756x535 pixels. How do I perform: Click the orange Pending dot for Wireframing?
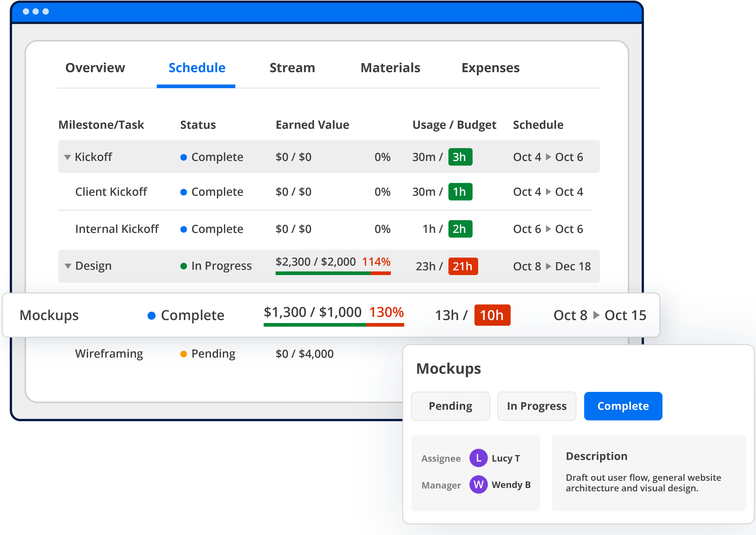click(x=184, y=354)
